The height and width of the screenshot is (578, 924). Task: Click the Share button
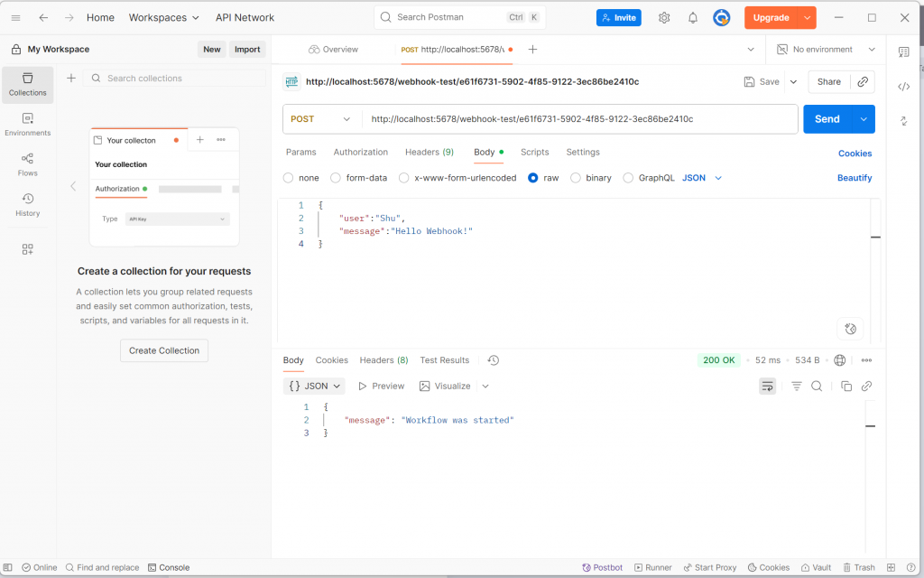(x=829, y=82)
